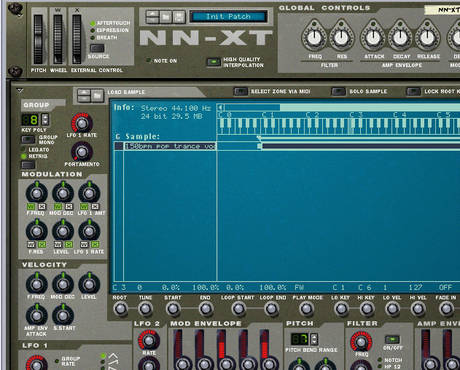
Task: Toggle Select Zone Via MIDI button
Action: click(x=240, y=91)
